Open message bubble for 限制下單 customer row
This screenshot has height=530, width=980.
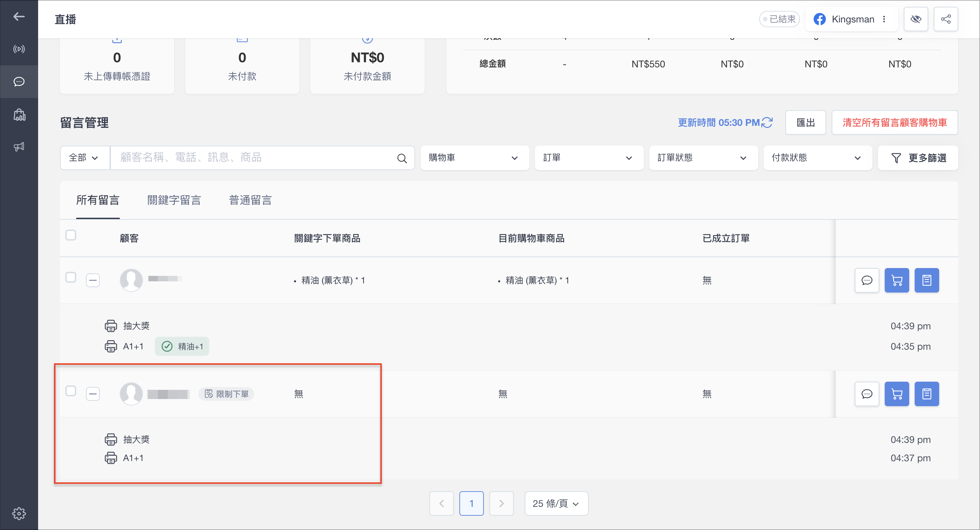(x=867, y=394)
